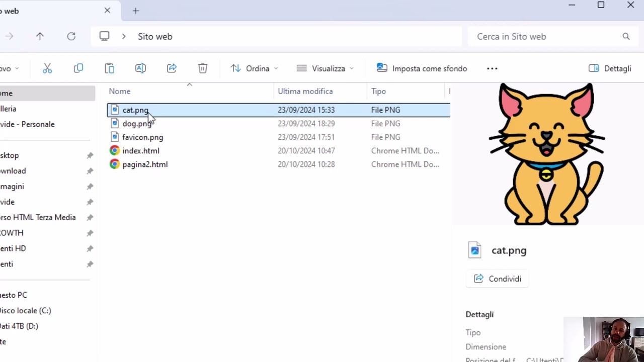Refresh the folder with the reload icon
This screenshot has width=644, height=362.
click(x=71, y=36)
